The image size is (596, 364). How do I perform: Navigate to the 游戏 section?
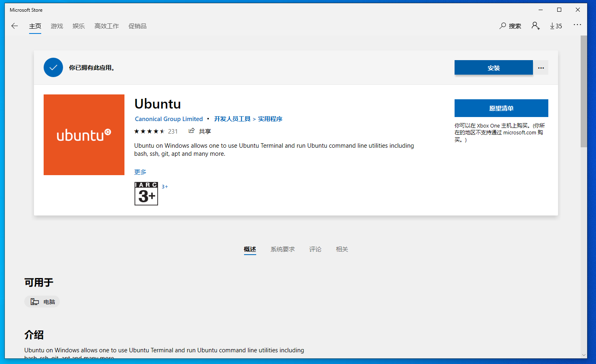57,26
